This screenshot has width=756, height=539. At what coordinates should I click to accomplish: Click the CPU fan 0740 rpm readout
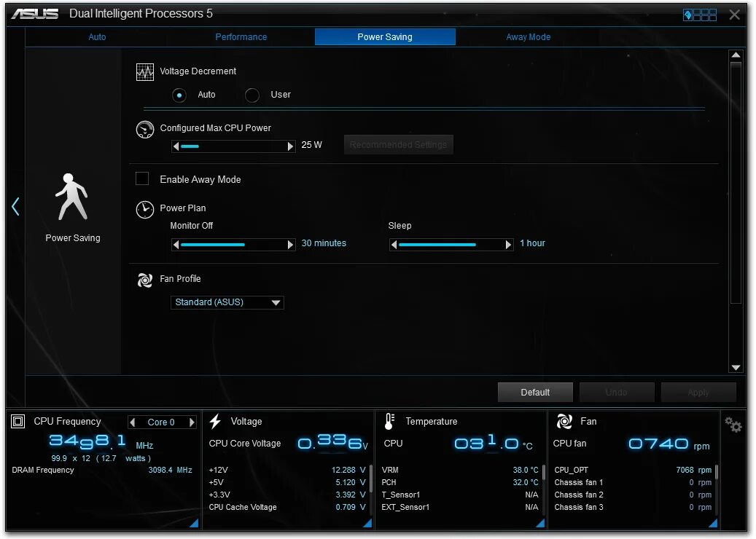point(669,444)
